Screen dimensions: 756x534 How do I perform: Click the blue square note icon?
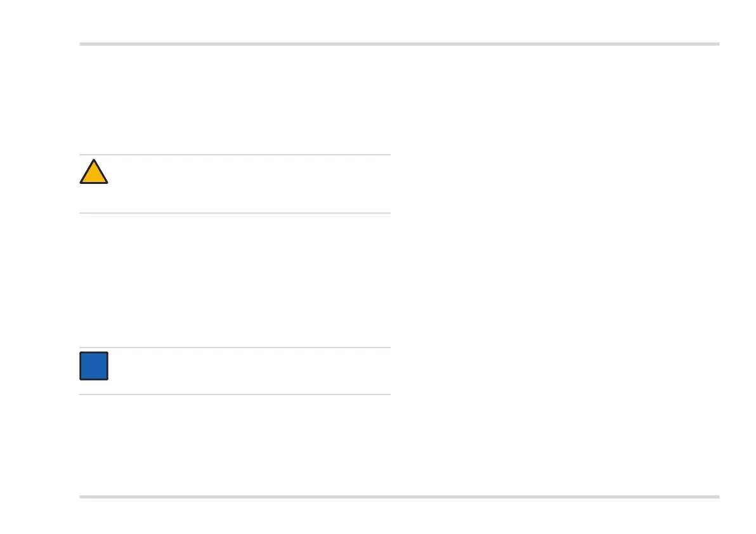click(x=93, y=366)
